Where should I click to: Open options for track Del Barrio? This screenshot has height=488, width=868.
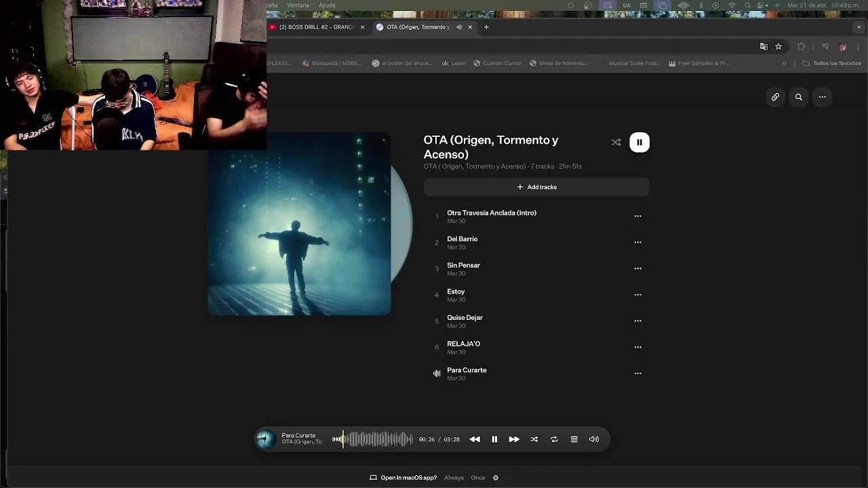click(x=637, y=242)
